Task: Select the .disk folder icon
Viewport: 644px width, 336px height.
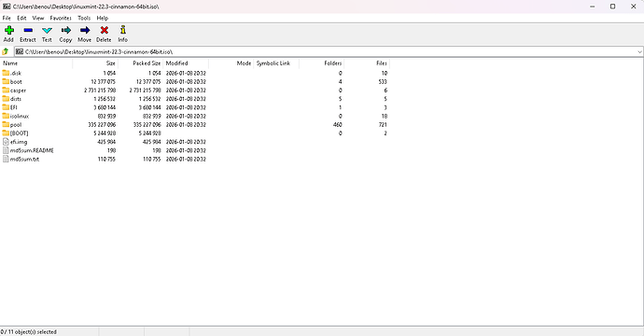Action: [x=6, y=73]
